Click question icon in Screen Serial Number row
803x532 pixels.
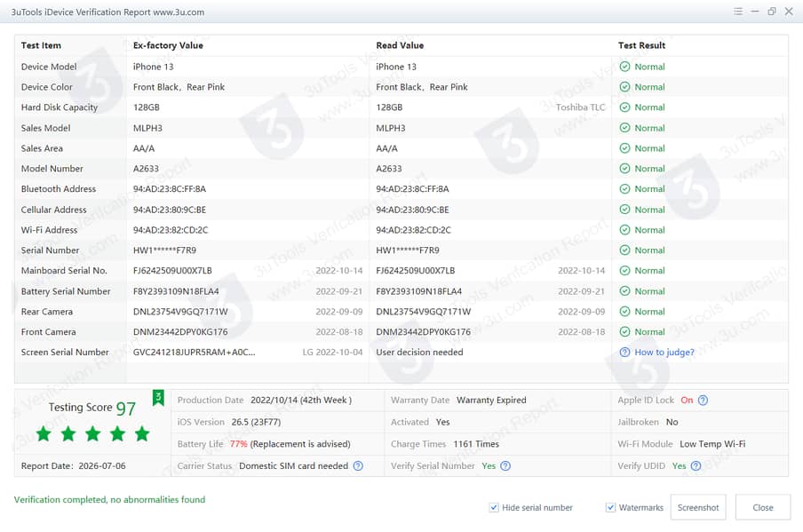[x=624, y=353]
